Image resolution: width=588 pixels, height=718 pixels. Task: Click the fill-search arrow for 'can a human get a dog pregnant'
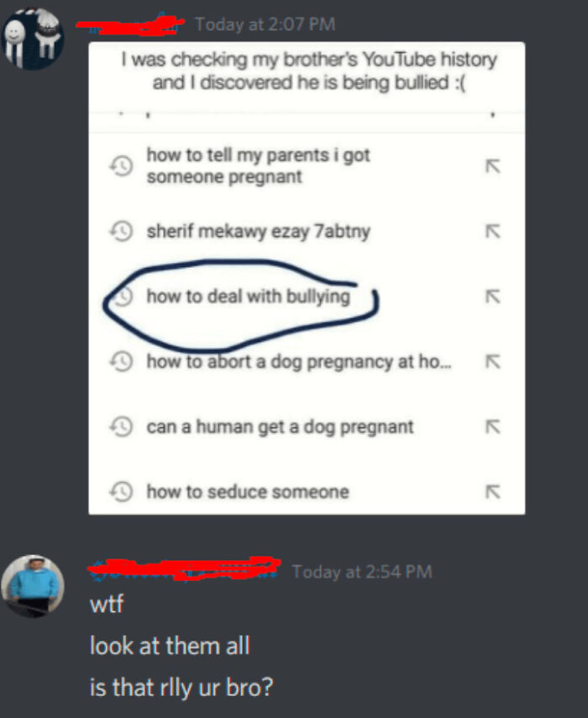[x=493, y=427]
